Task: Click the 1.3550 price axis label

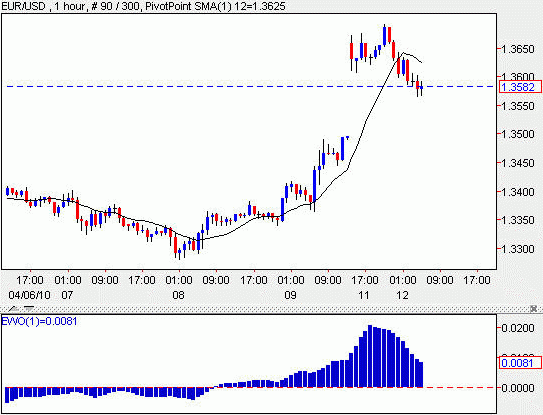Action: pyautogui.click(x=518, y=106)
